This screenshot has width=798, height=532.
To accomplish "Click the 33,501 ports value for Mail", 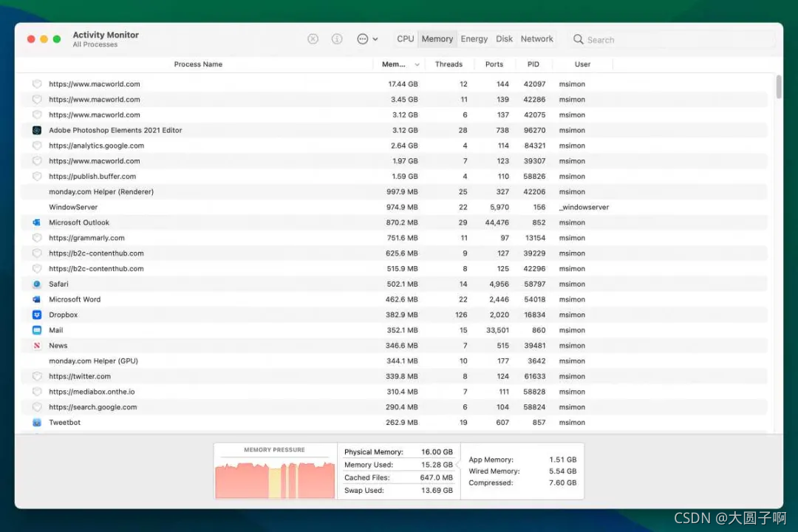I will [x=497, y=330].
